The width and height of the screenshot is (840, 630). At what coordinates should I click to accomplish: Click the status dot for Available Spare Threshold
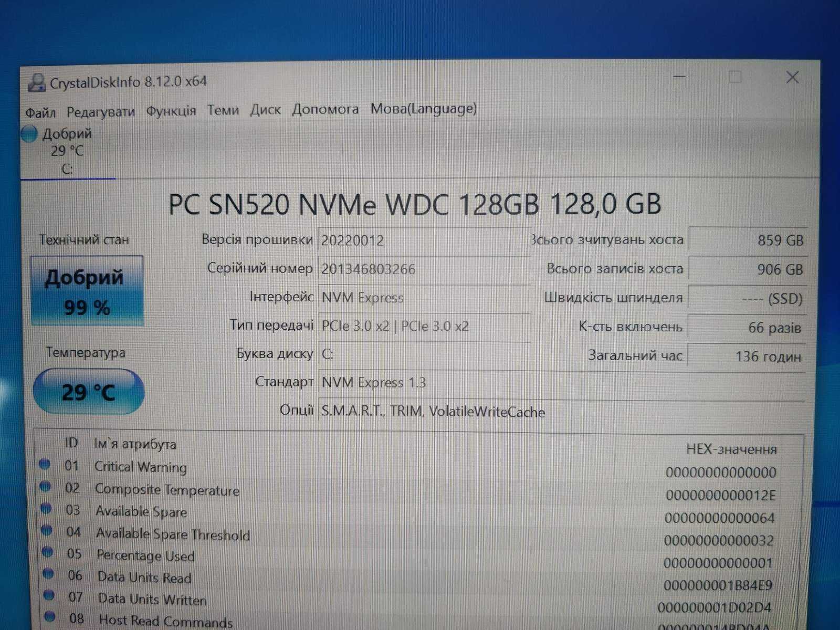click(47, 530)
